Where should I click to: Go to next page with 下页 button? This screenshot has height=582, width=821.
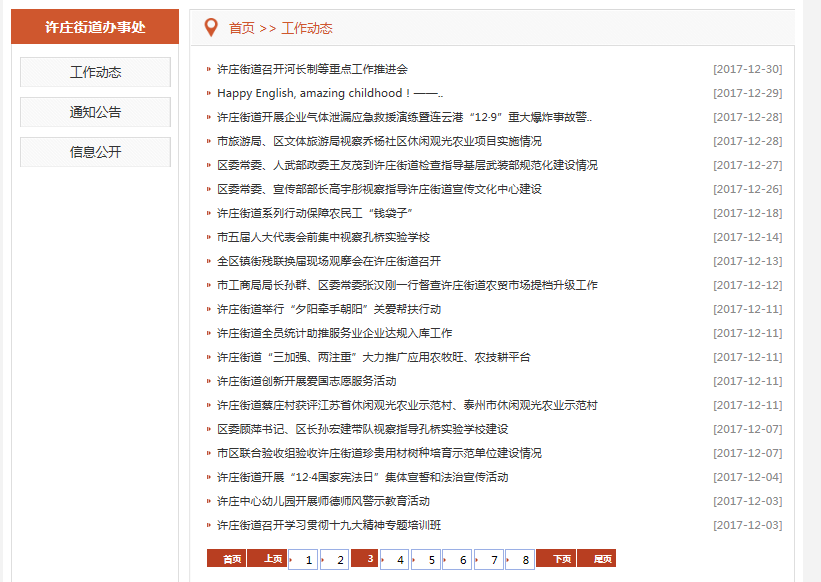click(x=556, y=559)
